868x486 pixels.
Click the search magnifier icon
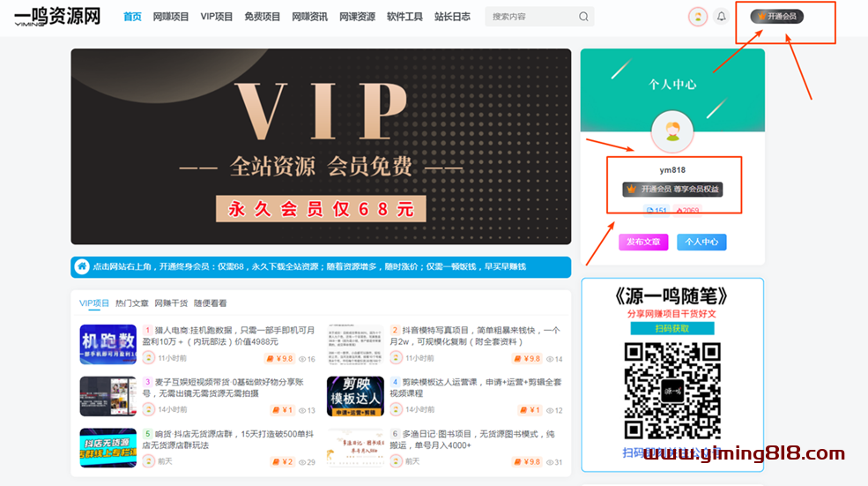click(583, 17)
